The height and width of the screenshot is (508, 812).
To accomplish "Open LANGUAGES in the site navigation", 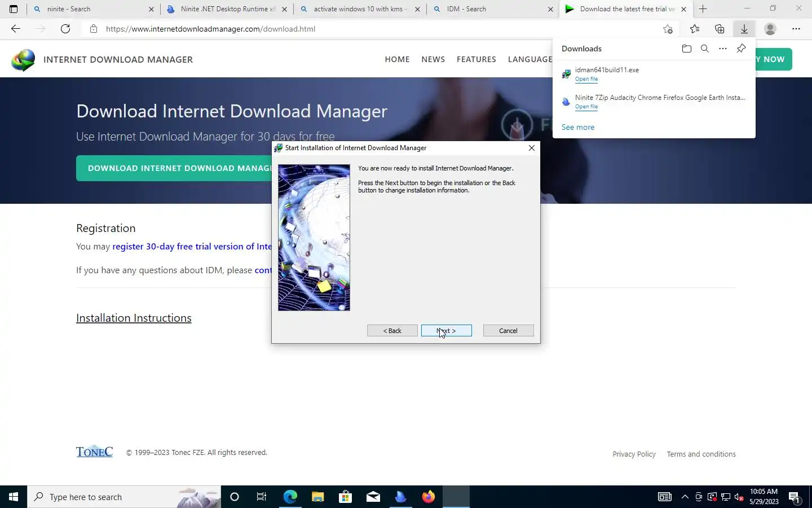I will coord(530,59).
